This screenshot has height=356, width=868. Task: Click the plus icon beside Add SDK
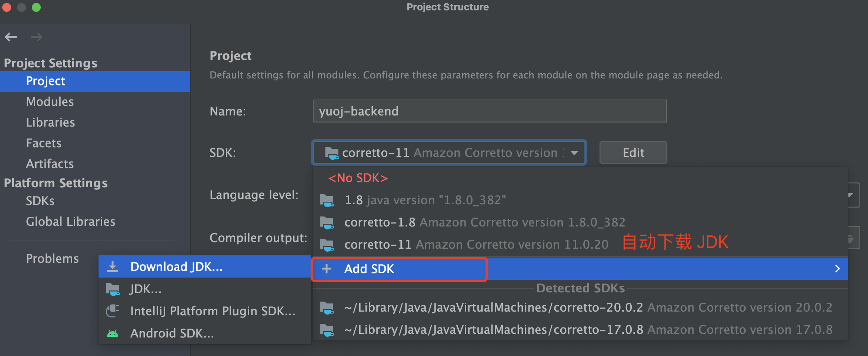327,269
